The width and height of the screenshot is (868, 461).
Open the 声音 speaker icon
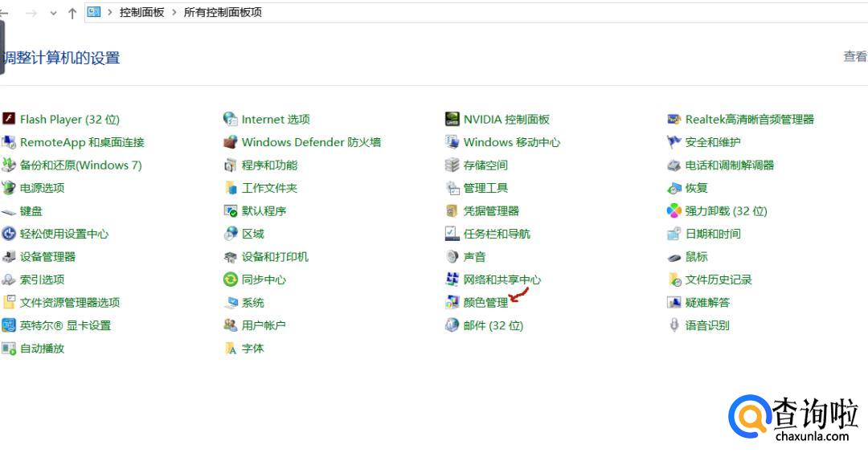pyautogui.click(x=452, y=257)
